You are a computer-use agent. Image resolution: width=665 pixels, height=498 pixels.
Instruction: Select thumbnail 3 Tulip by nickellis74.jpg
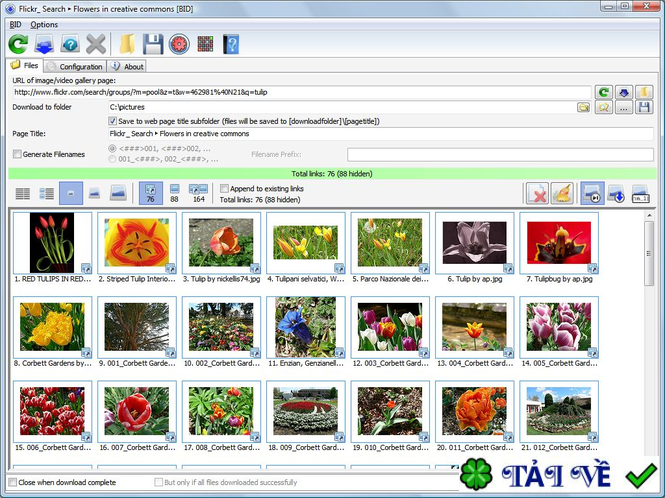tap(221, 243)
